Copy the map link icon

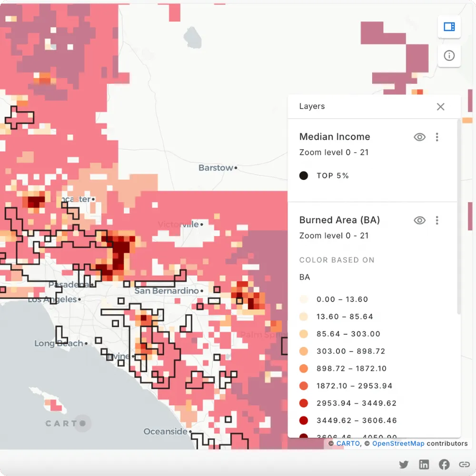pos(464,465)
